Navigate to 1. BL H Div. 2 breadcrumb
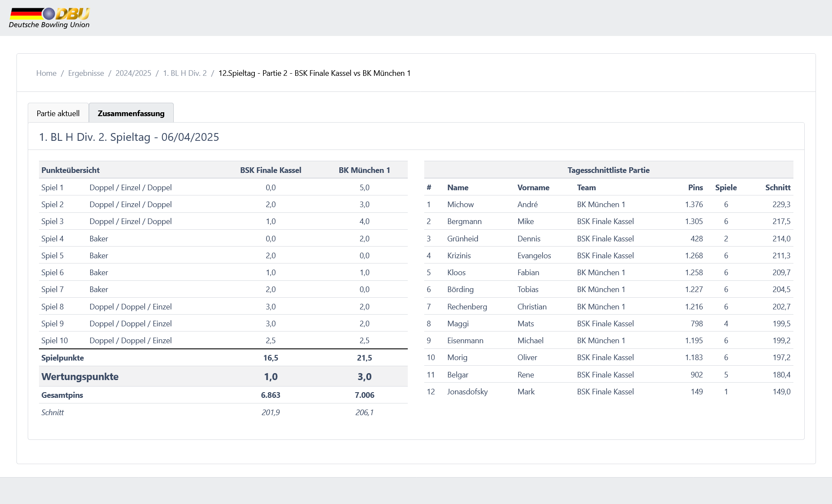 185,73
